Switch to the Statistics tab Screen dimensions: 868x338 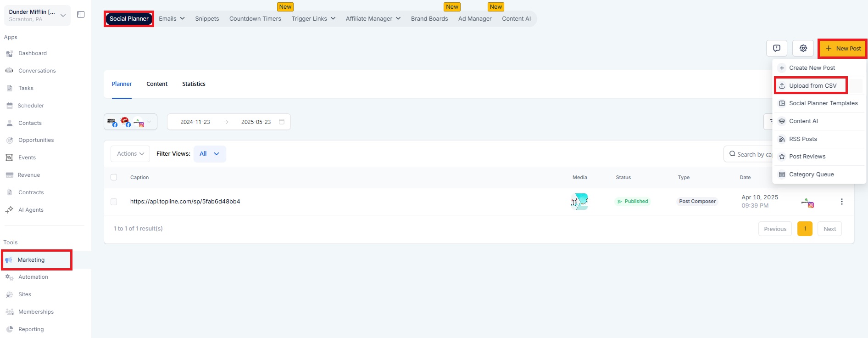[194, 84]
